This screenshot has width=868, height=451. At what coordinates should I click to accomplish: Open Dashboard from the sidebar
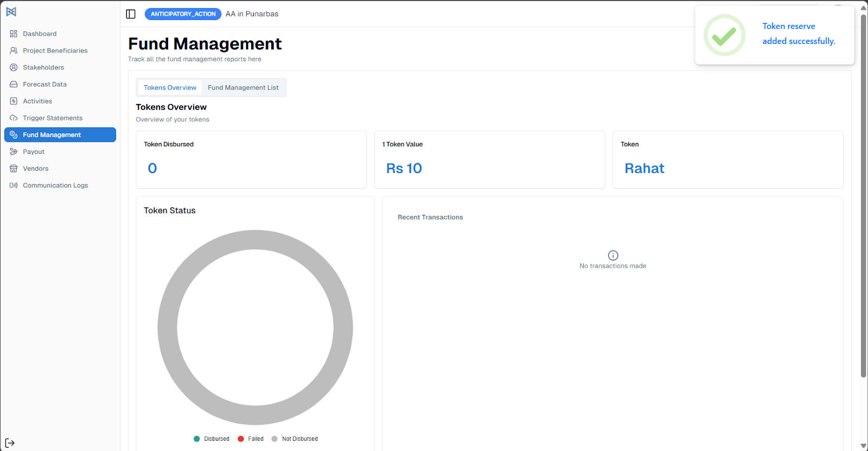point(60,34)
